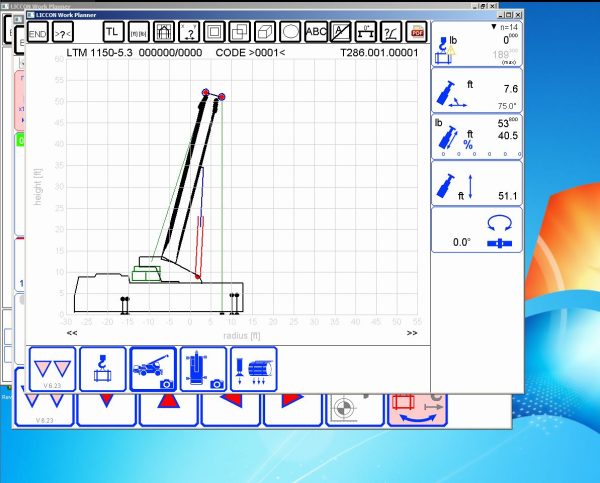Open the >?< help query tool

(63, 32)
